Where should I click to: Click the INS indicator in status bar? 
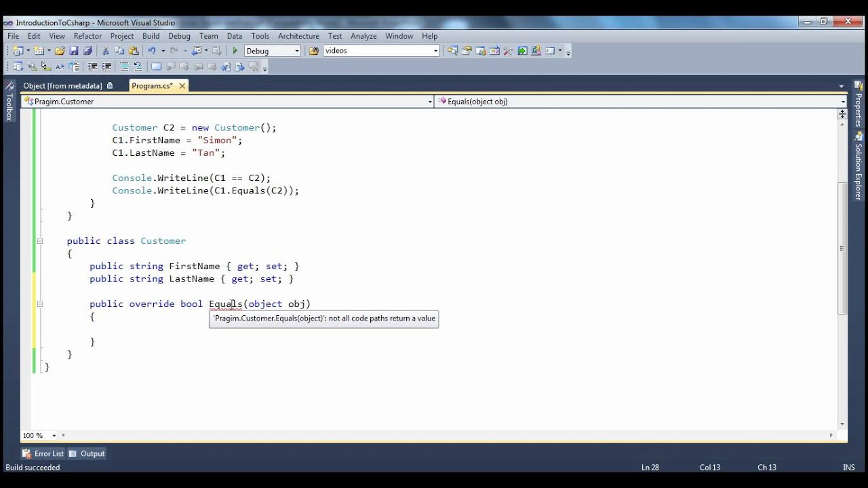[848, 468]
